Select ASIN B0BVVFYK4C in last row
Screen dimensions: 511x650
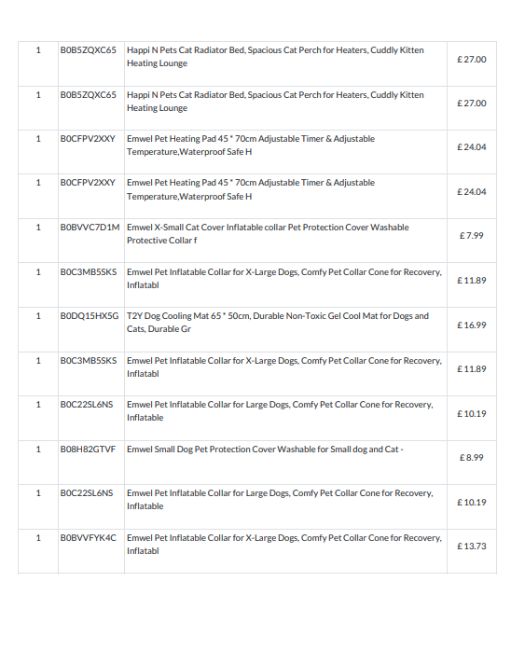point(88,538)
